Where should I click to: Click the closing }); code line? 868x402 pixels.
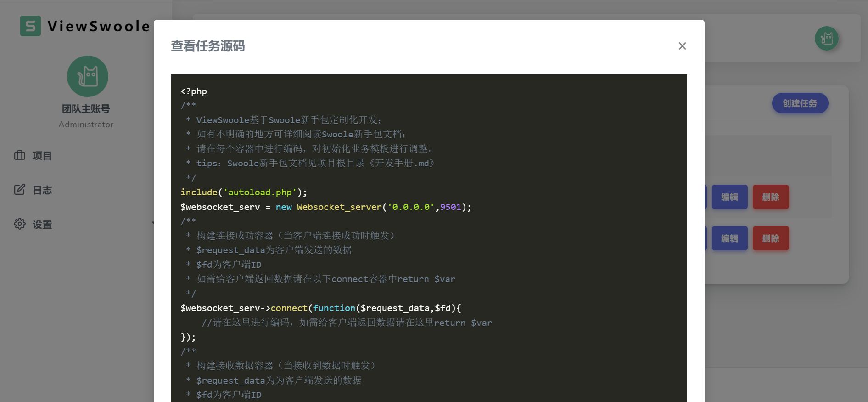coord(188,337)
